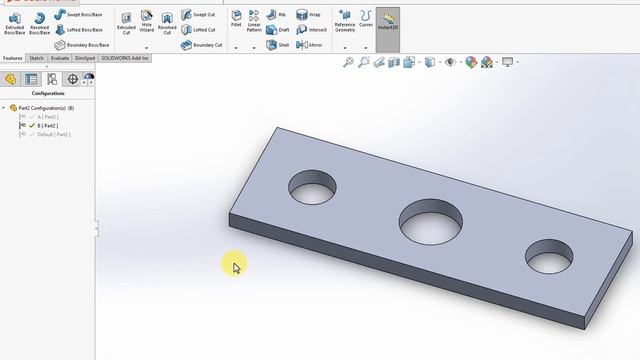Switch to the Sketch tab
The height and width of the screenshot is (360, 640).
[x=36, y=58]
